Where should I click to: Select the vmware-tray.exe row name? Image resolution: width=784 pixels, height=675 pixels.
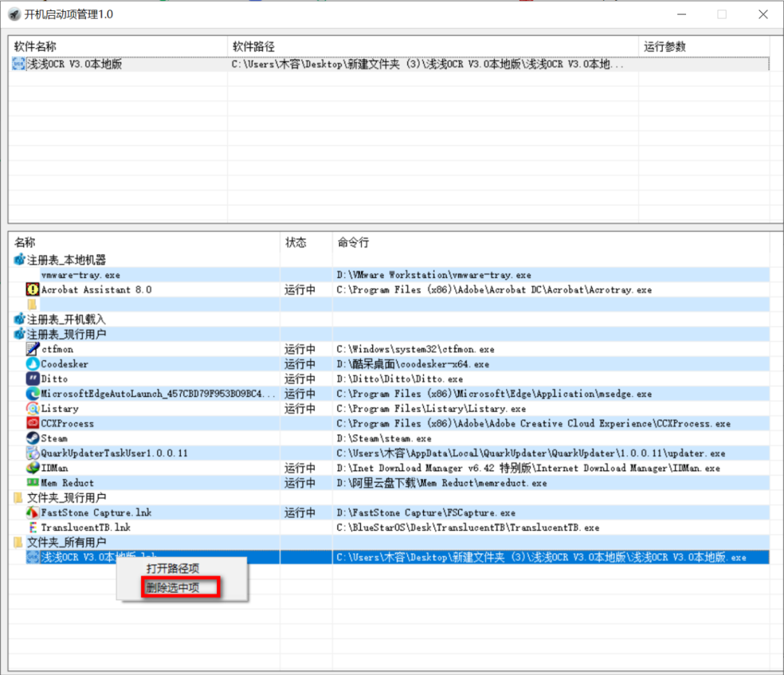click(81, 275)
